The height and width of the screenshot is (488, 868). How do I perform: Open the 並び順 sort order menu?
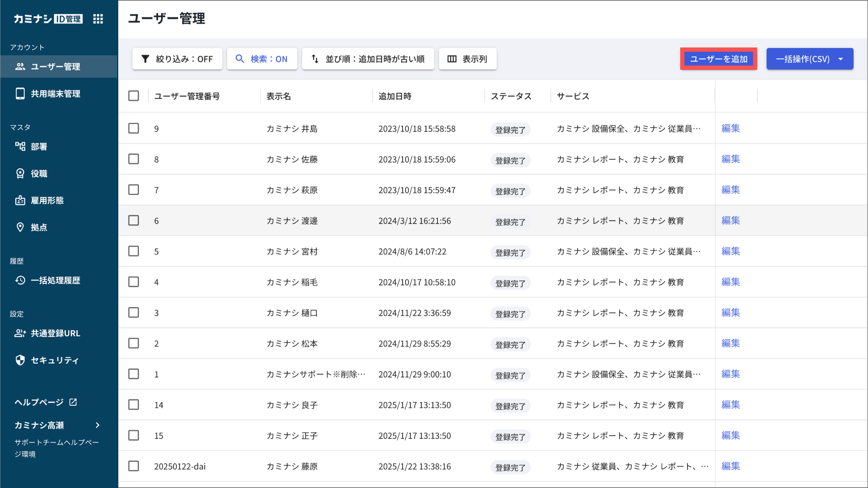click(368, 59)
